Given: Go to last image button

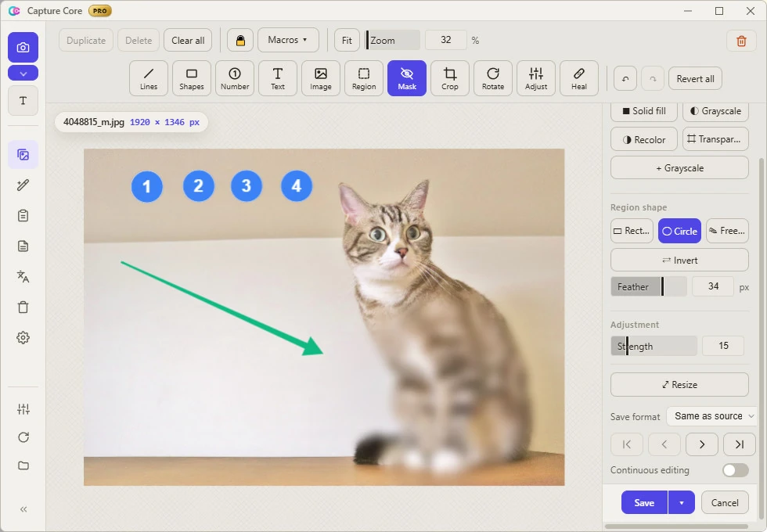Looking at the screenshot, I should click(x=740, y=444).
